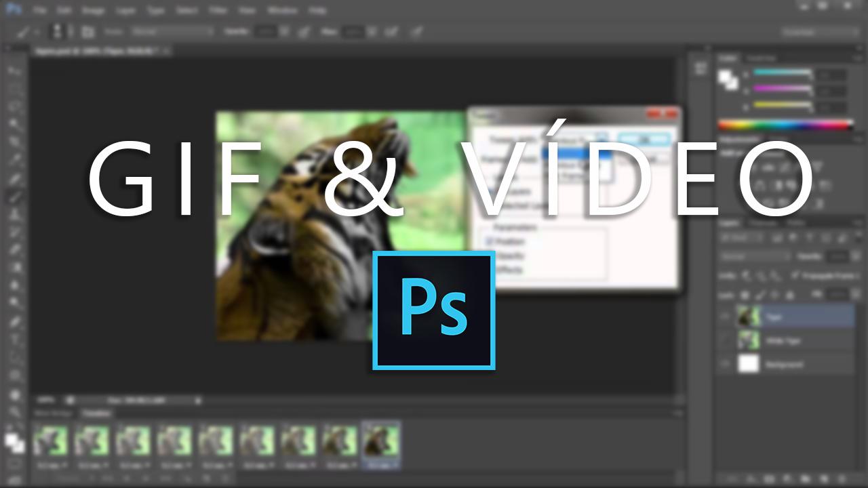The image size is (868, 488).
Task: Click the OK button in Tween dialog
Action: tap(643, 138)
